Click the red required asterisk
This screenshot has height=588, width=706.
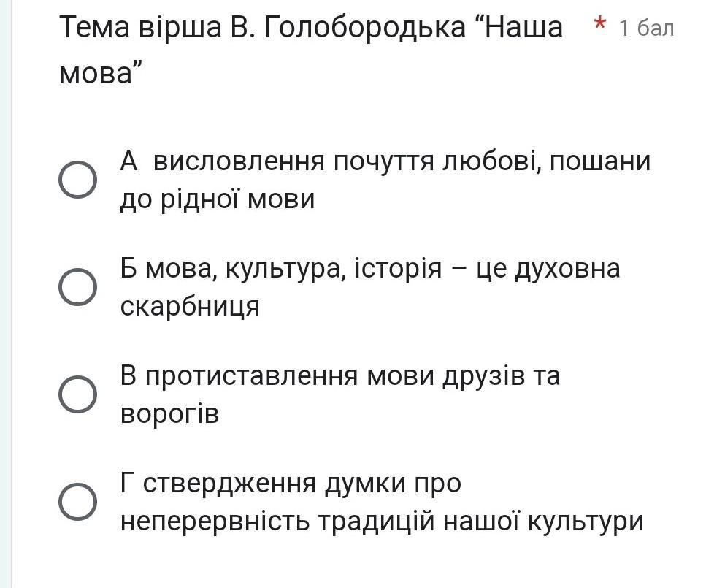tap(600, 25)
